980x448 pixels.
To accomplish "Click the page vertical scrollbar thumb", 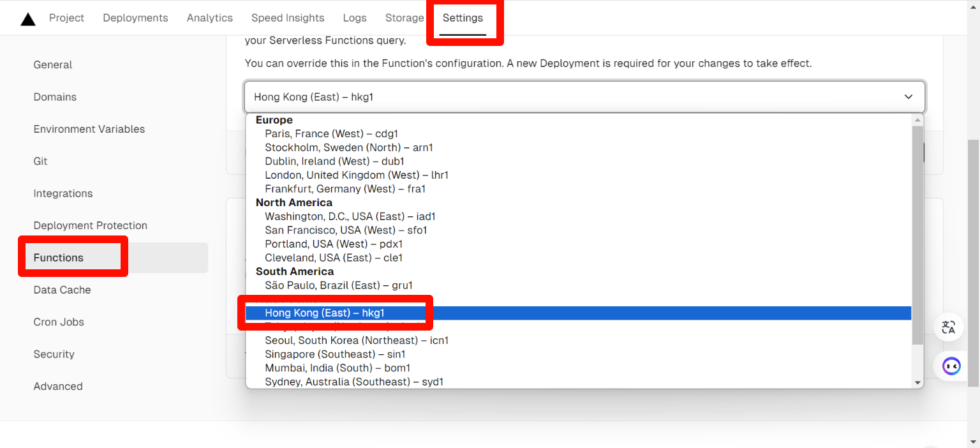I will click(x=974, y=262).
